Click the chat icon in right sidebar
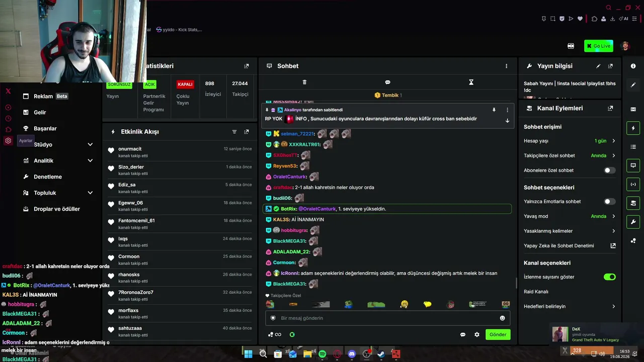This screenshot has width=644, height=362. click(x=633, y=165)
